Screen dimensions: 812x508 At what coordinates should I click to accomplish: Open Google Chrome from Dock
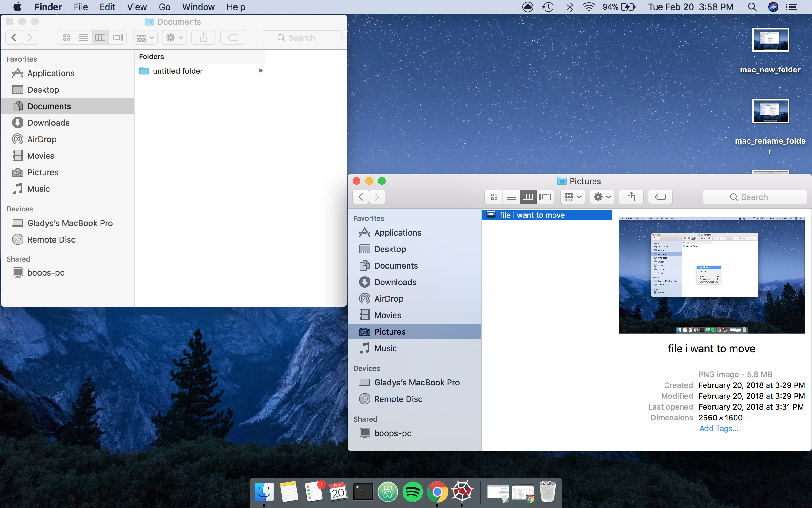[437, 492]
